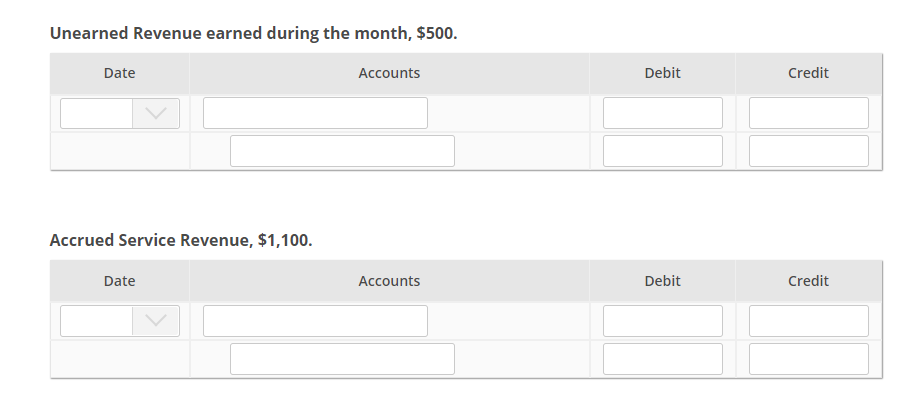The height and width of the screenshot is (409, 914).
Task: Click the first row Credit field for Unearned Revenue
Action: point(808,113)
